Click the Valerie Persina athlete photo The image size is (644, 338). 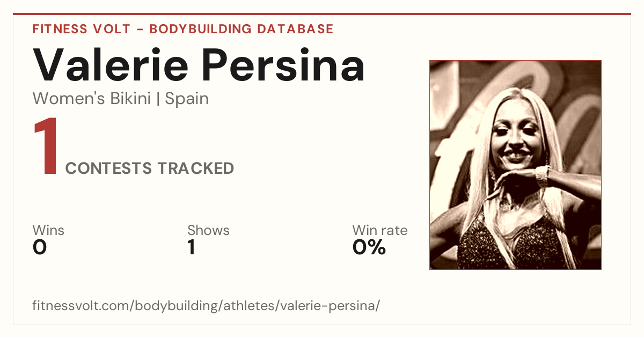[x=515, y=165]
